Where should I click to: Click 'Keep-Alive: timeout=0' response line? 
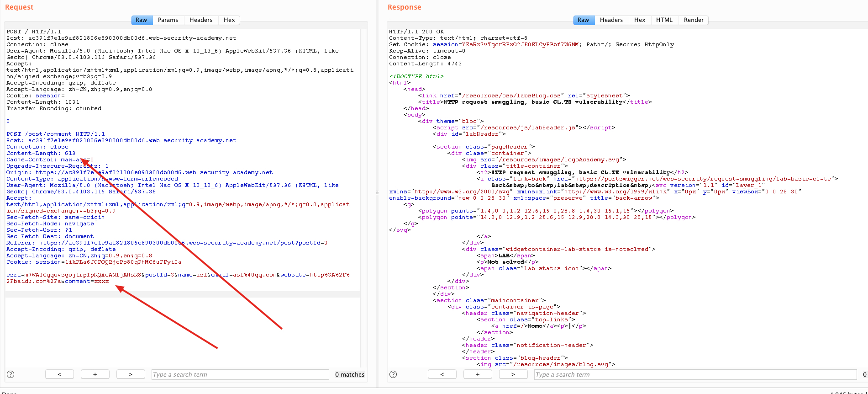point(427,51)
